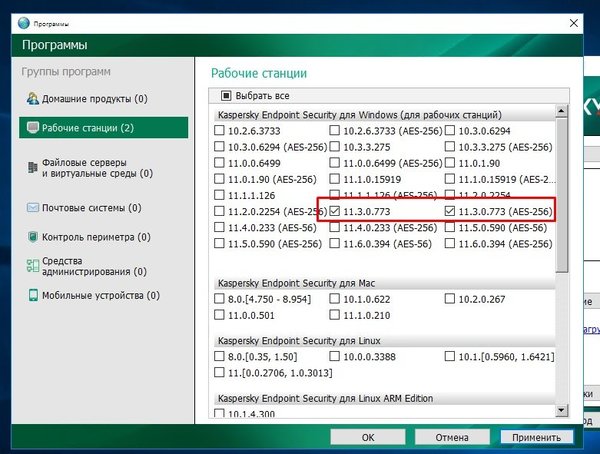The image size is (600, 454).
Task: Check Mac version 10.2.0.267
Action: point(451,297)
